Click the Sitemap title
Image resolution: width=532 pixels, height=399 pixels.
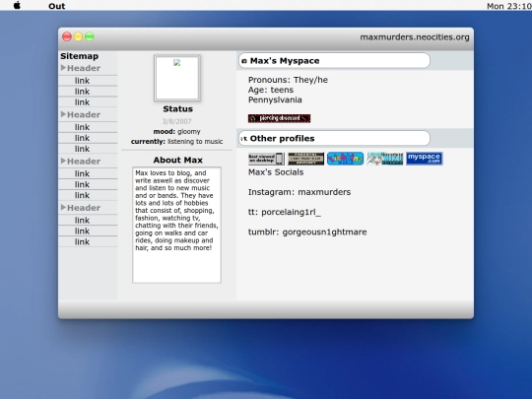click(x=80, y=56)
